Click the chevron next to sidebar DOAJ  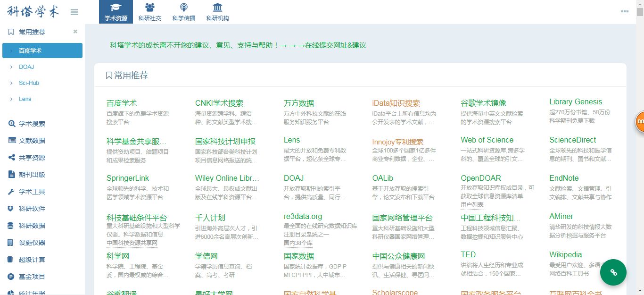click(11, 67)
